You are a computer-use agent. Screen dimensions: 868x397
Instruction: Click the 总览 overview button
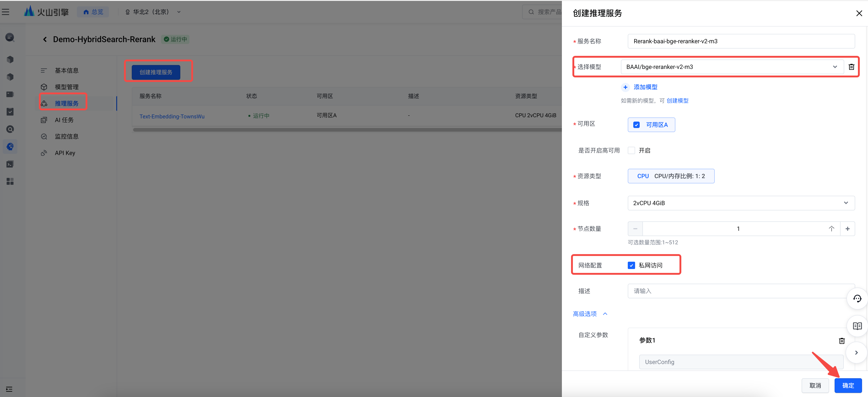tap(93, 12)
